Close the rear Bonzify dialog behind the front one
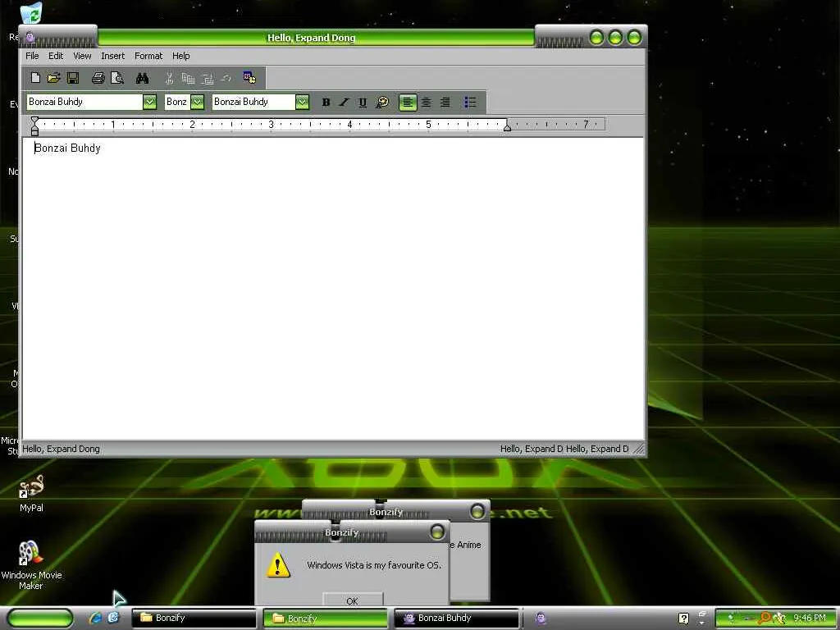This screenshot has height=630, width=840. (x=477, y=512)
